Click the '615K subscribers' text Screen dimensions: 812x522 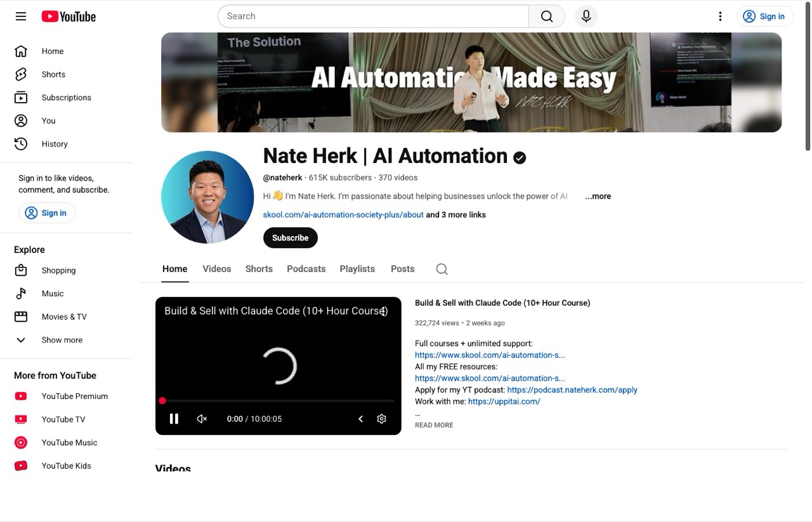[x=340, y=178]
